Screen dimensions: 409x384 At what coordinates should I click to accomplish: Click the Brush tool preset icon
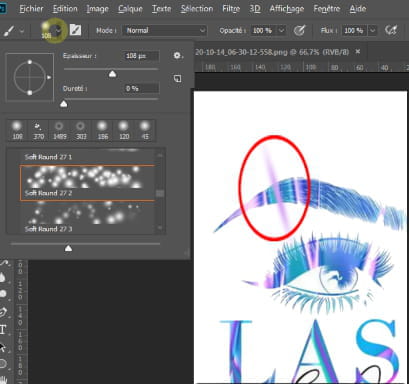(x=9, y=31)
